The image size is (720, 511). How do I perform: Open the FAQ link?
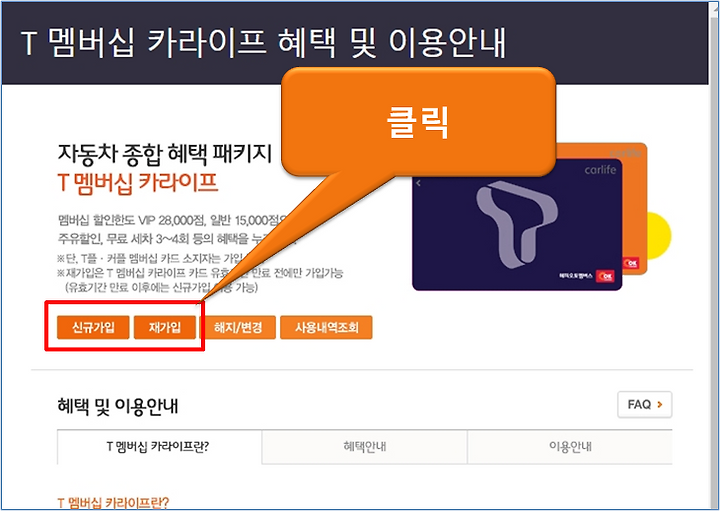tap(645, 404)
